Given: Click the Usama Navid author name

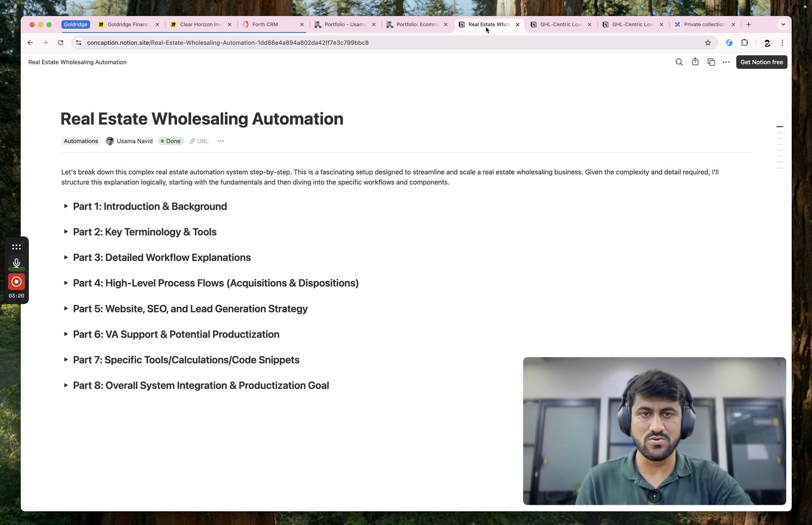Looking at the screenshot, I should tap(134, 141).
